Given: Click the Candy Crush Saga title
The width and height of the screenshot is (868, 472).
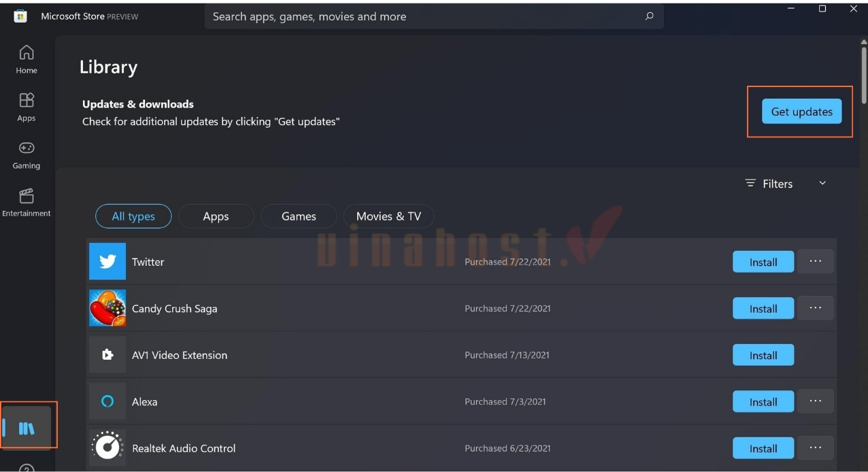Looking at the screenshot, I should (x=175, y=308).
